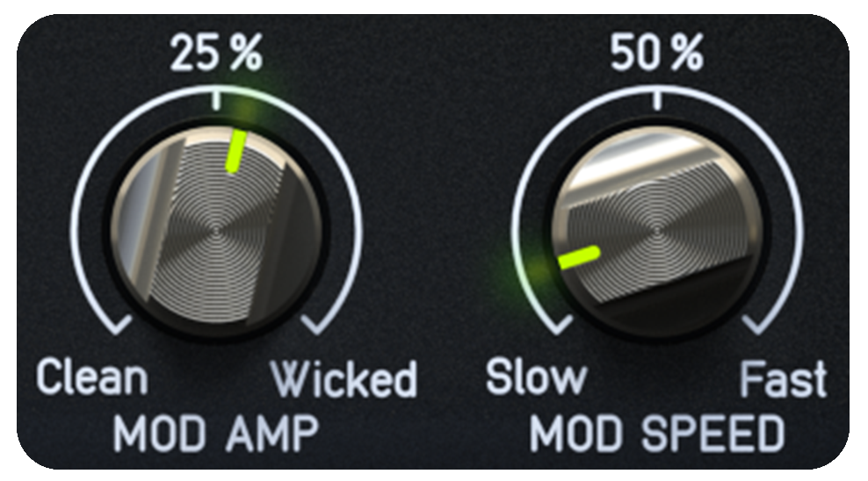Viewport: 868px width, 481px height.
Task: Click the MOD AMP title text
Action: (216, 434)
